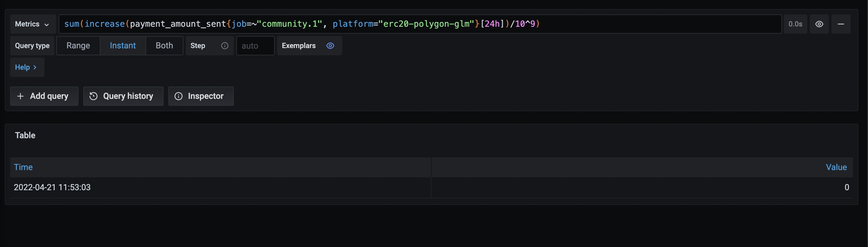The width and height of the screenshot is (868, 247).
Task: Collapse the Table panel header
Action: [25, 135]
